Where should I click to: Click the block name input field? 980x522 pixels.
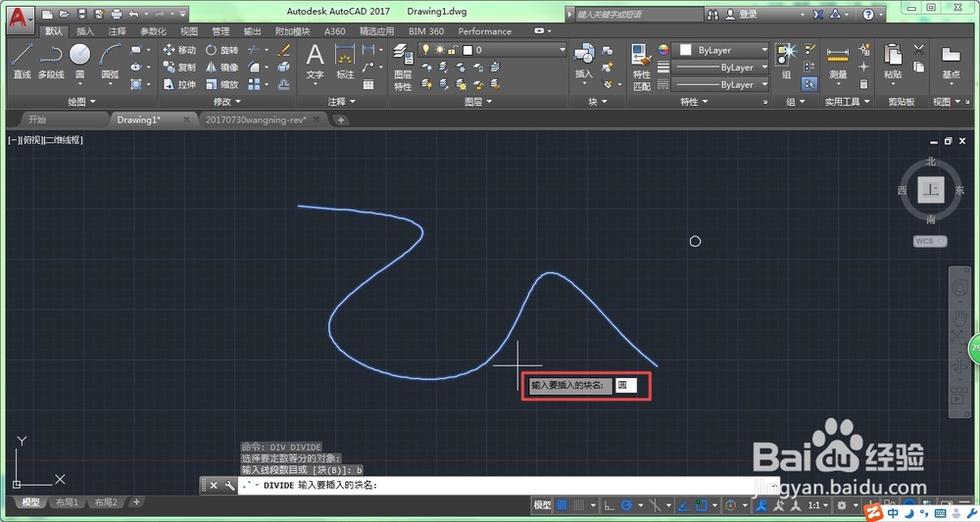click(x=625, y=385)
